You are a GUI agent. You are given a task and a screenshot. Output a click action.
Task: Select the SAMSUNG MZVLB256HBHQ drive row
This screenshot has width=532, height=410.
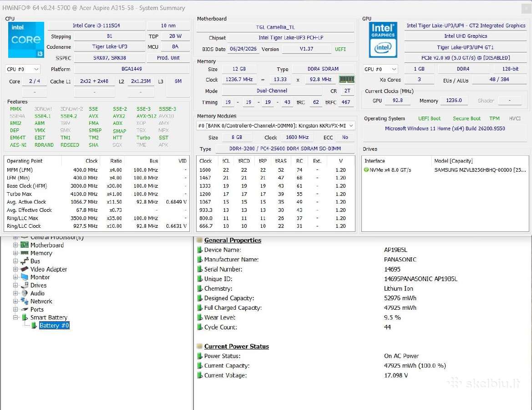pyautogui.click(x=445, y=170)
